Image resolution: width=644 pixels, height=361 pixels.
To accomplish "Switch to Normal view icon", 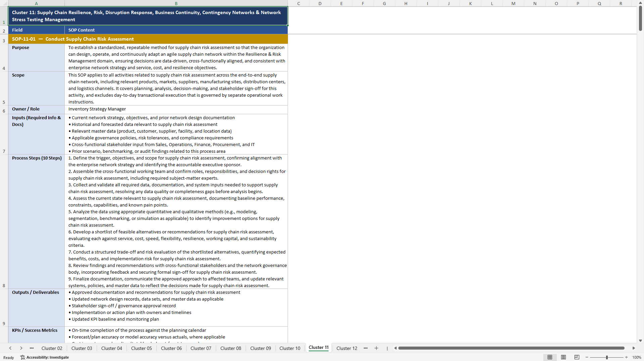I will 550,357.
